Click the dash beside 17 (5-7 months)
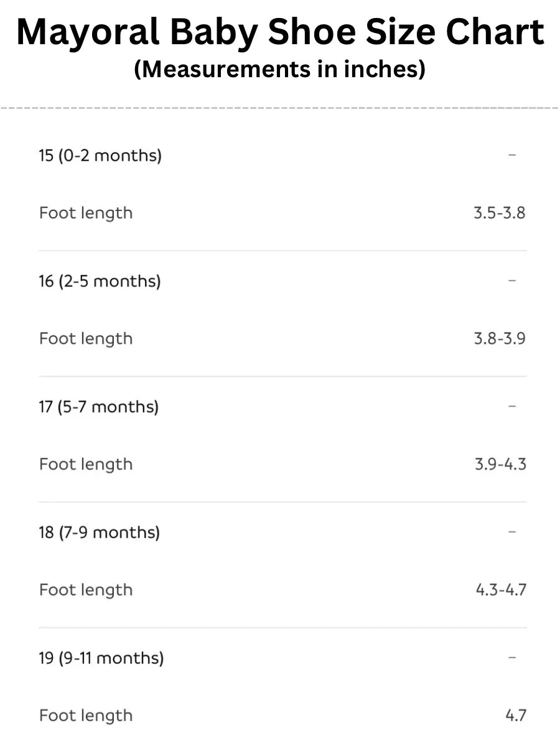560x747 pixels. 512,406
